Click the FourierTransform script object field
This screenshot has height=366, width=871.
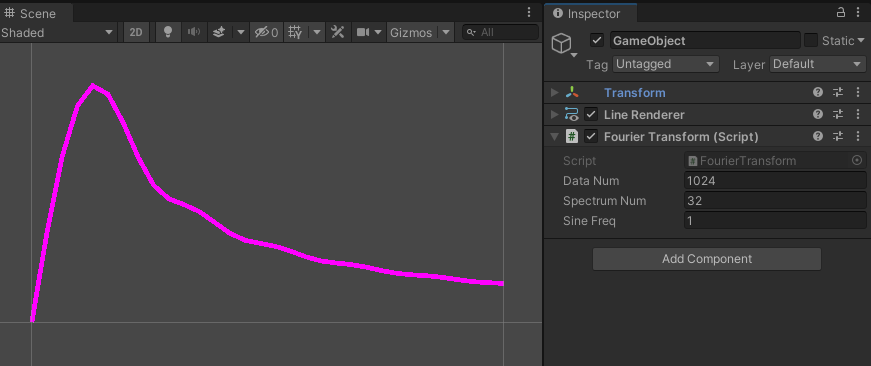coord(775,161)
